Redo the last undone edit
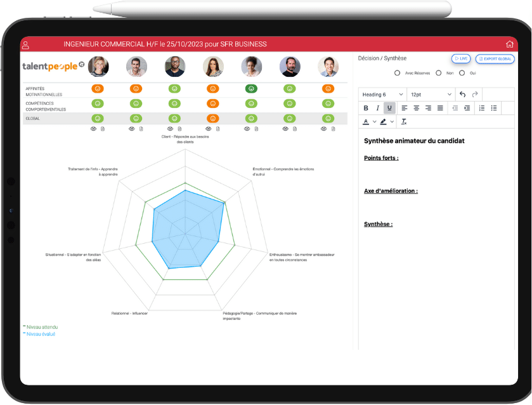 tap(475, 94)
